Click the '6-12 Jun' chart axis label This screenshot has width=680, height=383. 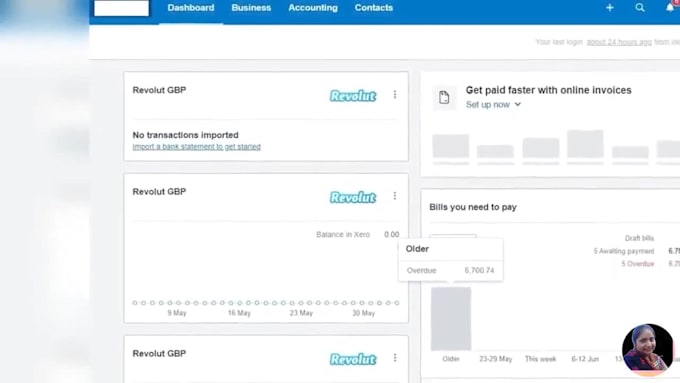pos(585,359)
